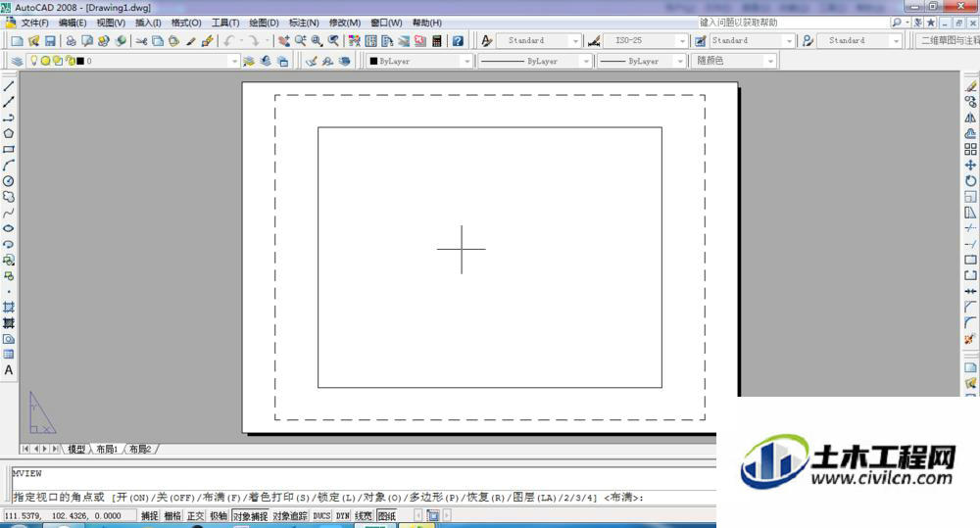Switch to the 布局2 tab
This screenshot has width=980, height=528.
[x=140, y=450]
